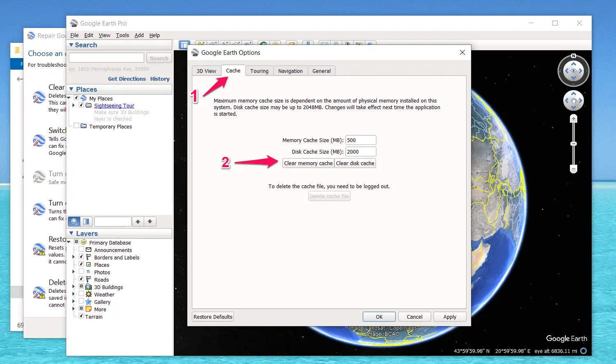Click the Gallery star layer icon
The height and width of the screenshot is (364, 616).
[89, 302]
